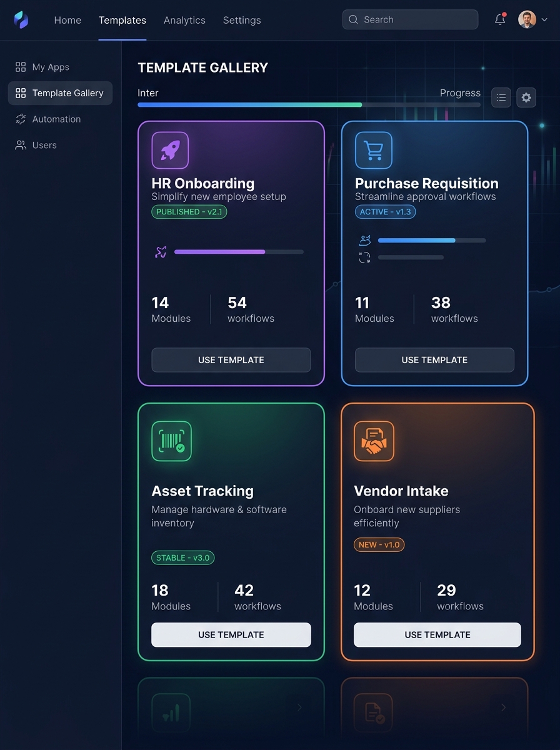Click the NEW - v1.0 badge

[x=379, y=544]
